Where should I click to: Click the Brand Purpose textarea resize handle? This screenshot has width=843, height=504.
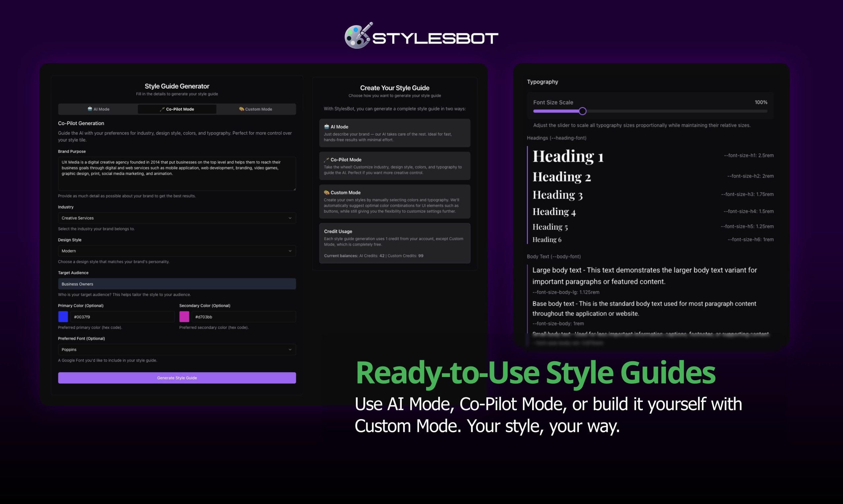[294, 189]
